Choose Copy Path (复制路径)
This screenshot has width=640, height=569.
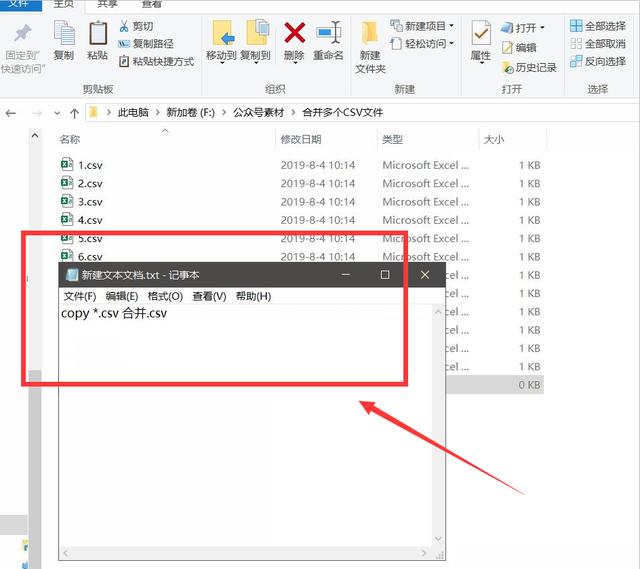pos(146,43)
